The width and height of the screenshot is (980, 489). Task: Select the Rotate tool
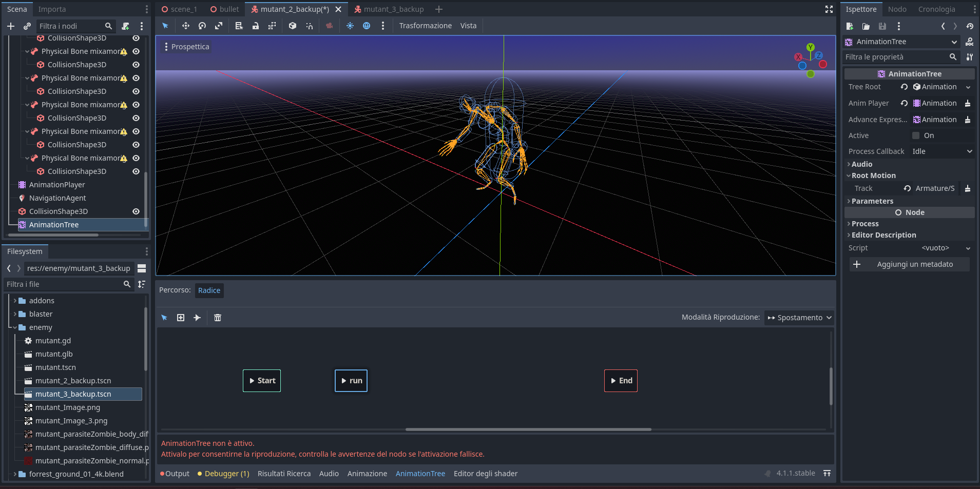(202, 26)
